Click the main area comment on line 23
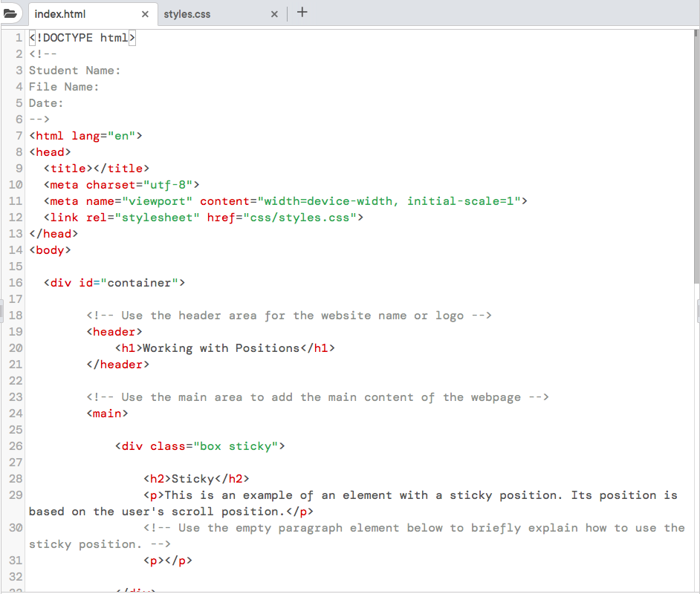700x594 pixels. pos(317,397)
